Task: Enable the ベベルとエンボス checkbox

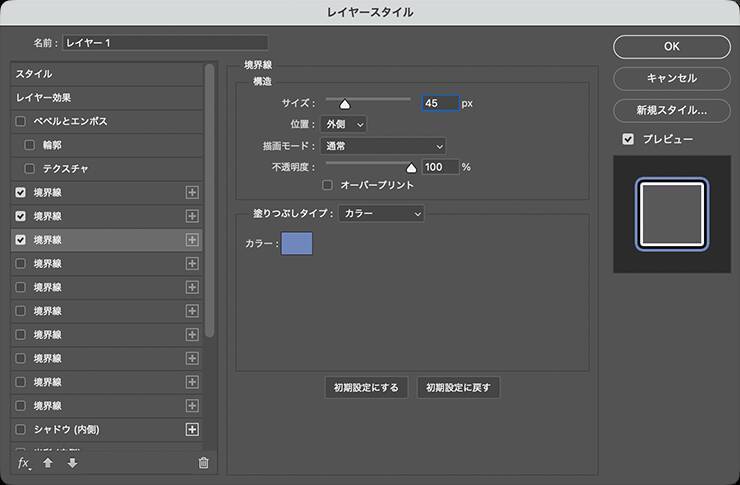Action: [x=20, y=121]
